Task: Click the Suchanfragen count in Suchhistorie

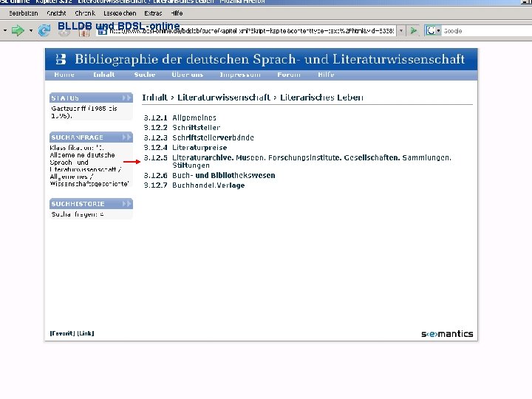Action: click(78, 214)
